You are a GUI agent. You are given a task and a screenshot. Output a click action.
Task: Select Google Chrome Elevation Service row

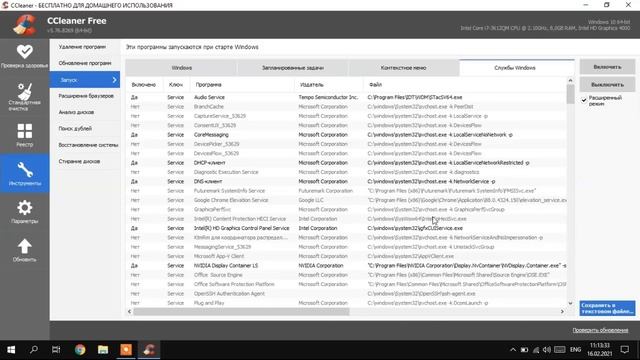click(x=347, y=200)
